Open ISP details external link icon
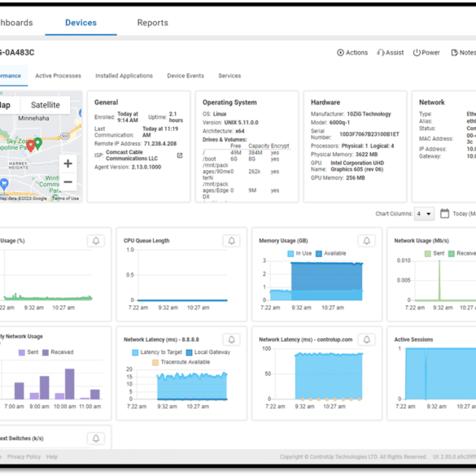Image resolution: width=476 pixels, height=476 pixels. click(x=180, y=155)
